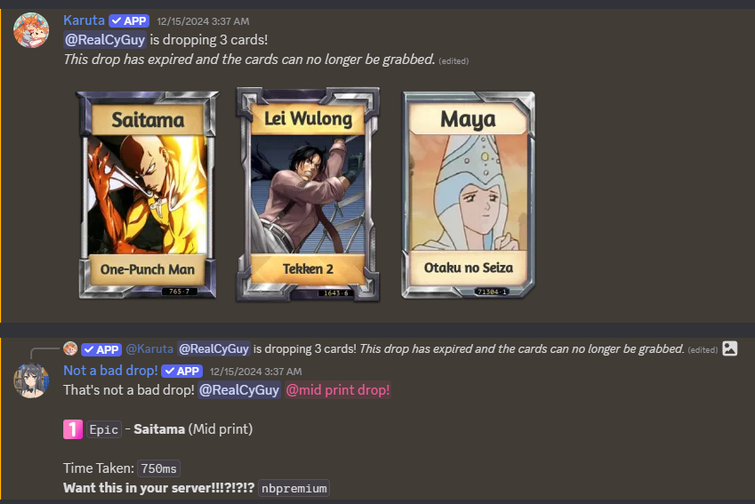Click the Not a bad drop! bot avatar
Screen dimensions: 755x504
click(x=31, y=380)
